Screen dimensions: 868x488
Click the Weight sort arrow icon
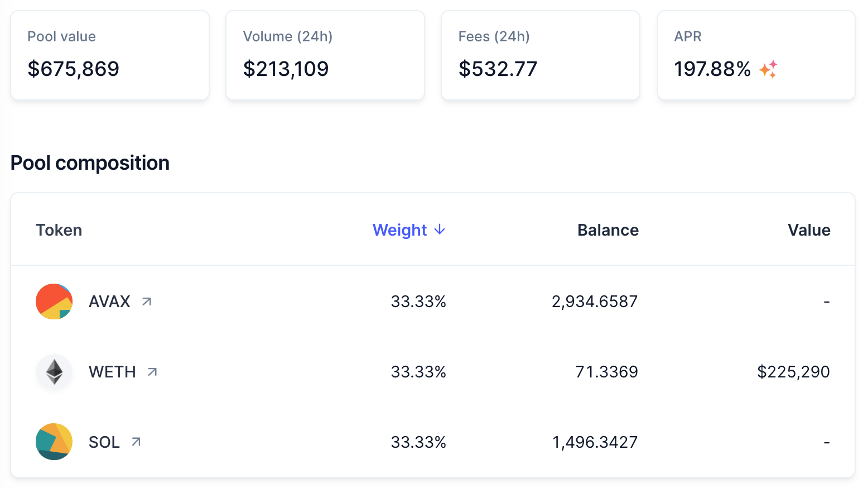440,229
